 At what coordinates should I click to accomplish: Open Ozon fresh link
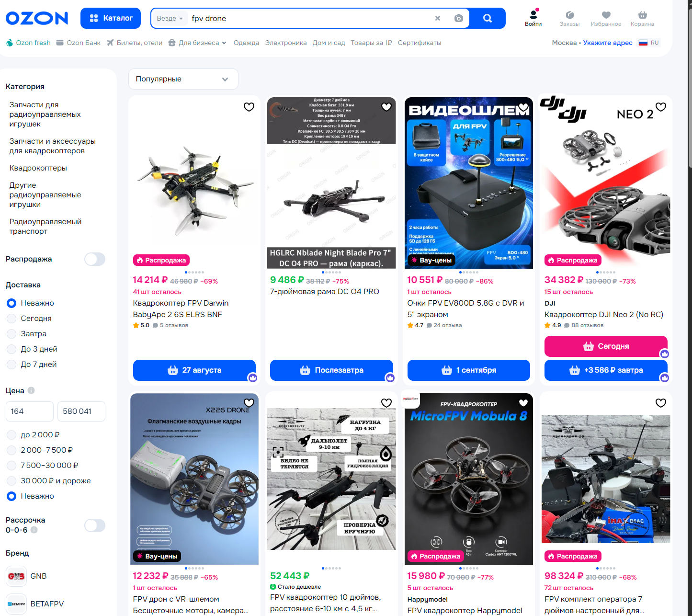[x=28, y=43]
